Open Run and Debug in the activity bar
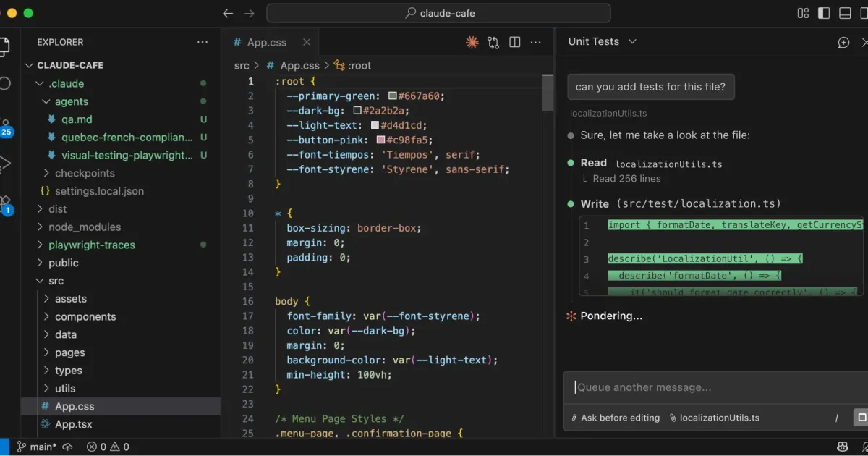 coord(4,164)
